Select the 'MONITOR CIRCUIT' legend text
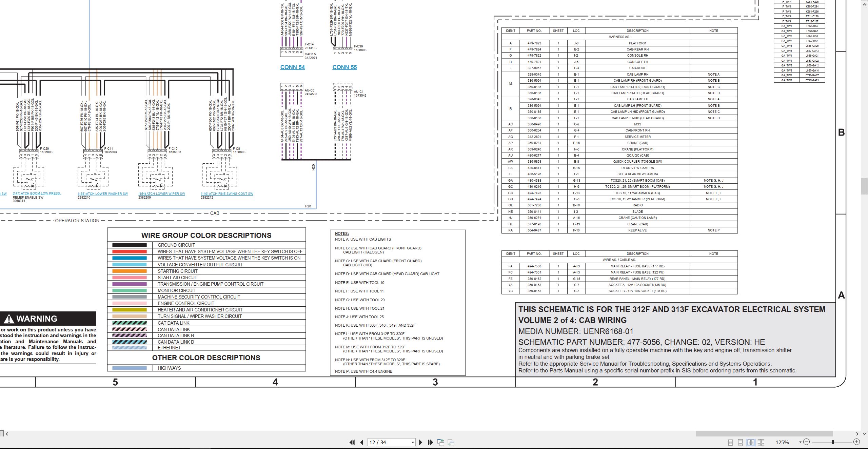 tap(177, 290)
